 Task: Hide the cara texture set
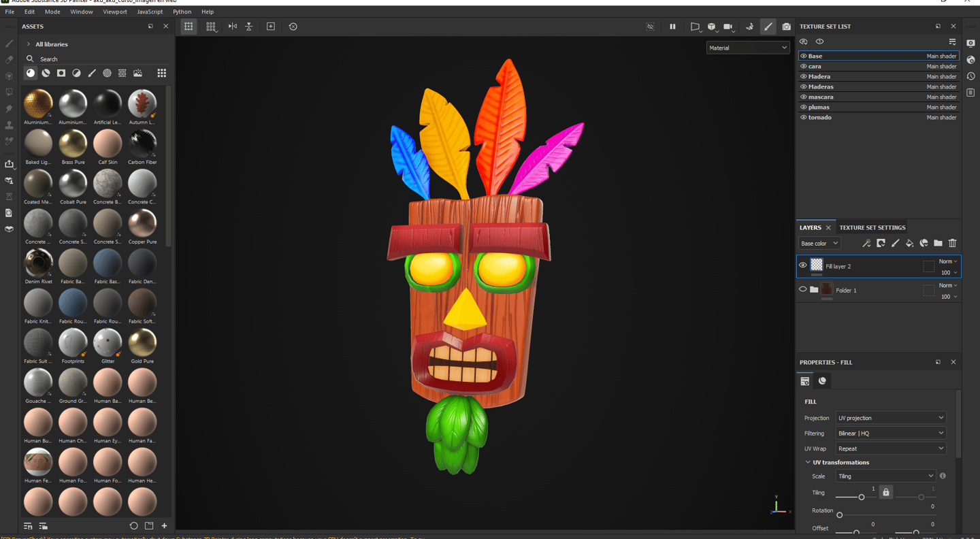point(804,66)
